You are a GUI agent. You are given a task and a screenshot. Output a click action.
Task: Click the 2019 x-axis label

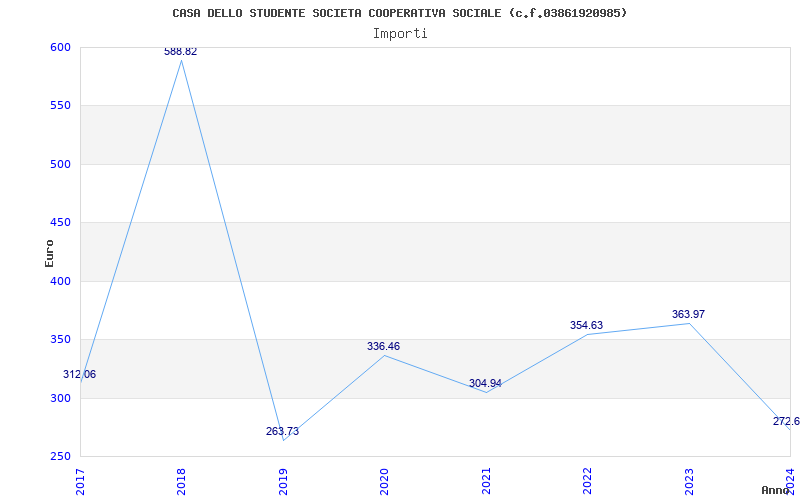283,481
